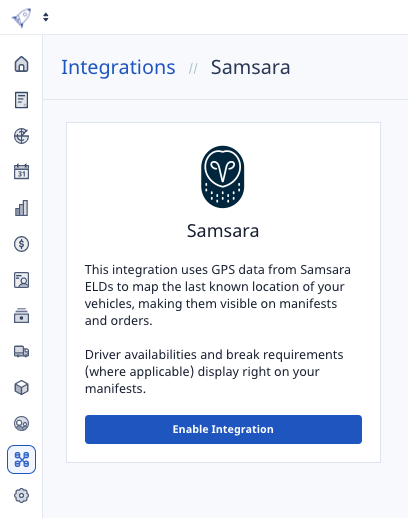
Task: Select the contact search icon
Action: click(21, 280)
